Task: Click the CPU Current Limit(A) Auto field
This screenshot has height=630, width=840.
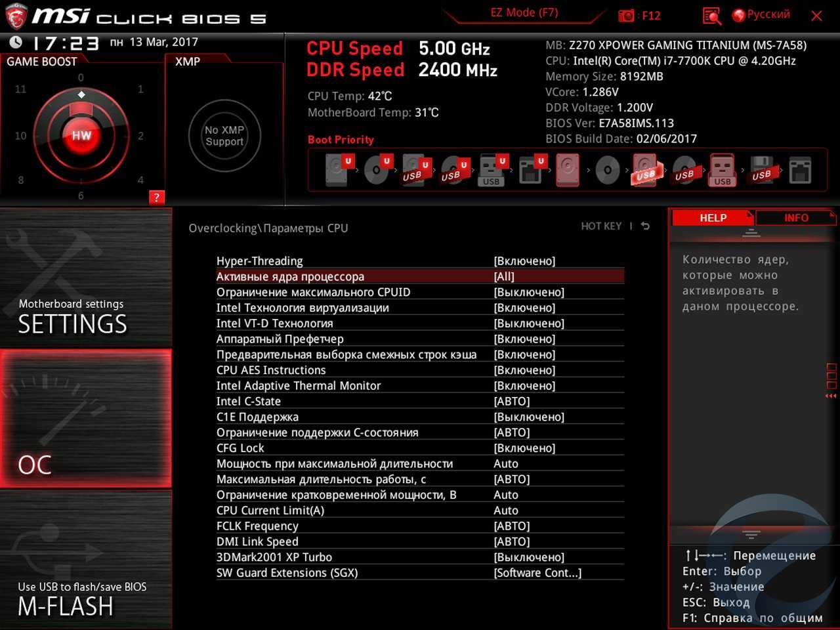Action: (x=505, y=511)
